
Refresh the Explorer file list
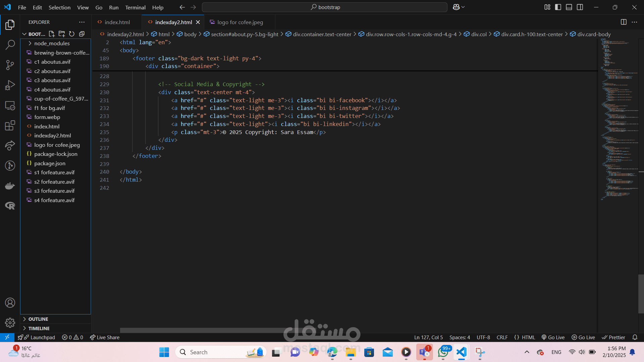coord(72,34)
